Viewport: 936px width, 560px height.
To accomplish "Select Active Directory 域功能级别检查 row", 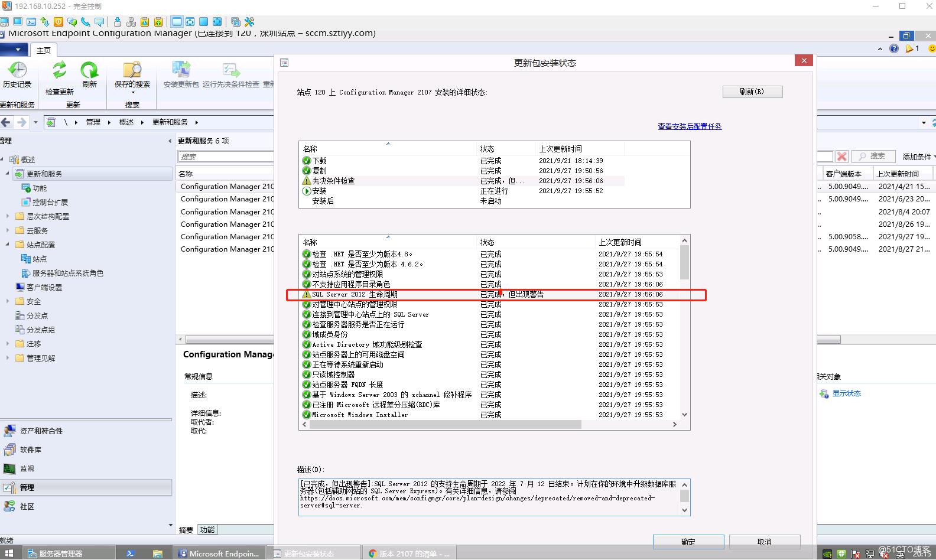I will [x=490, y=344].
